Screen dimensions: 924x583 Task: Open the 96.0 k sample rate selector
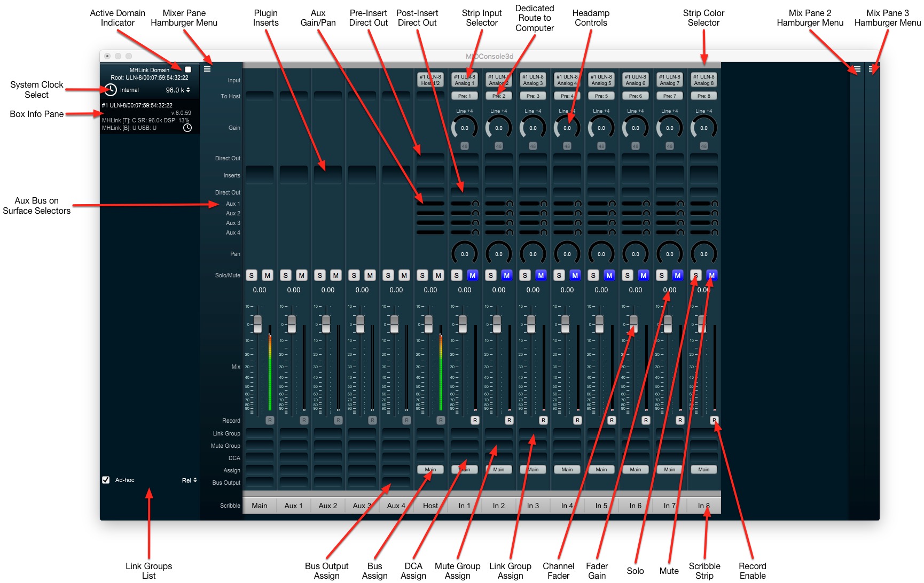click(x=178, y=90)
